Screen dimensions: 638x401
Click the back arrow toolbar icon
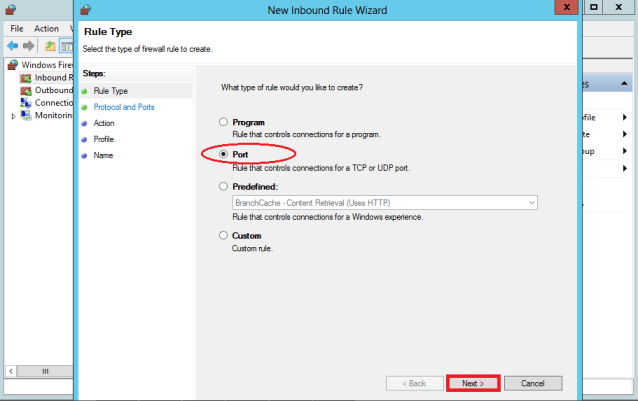click(12, 46)
